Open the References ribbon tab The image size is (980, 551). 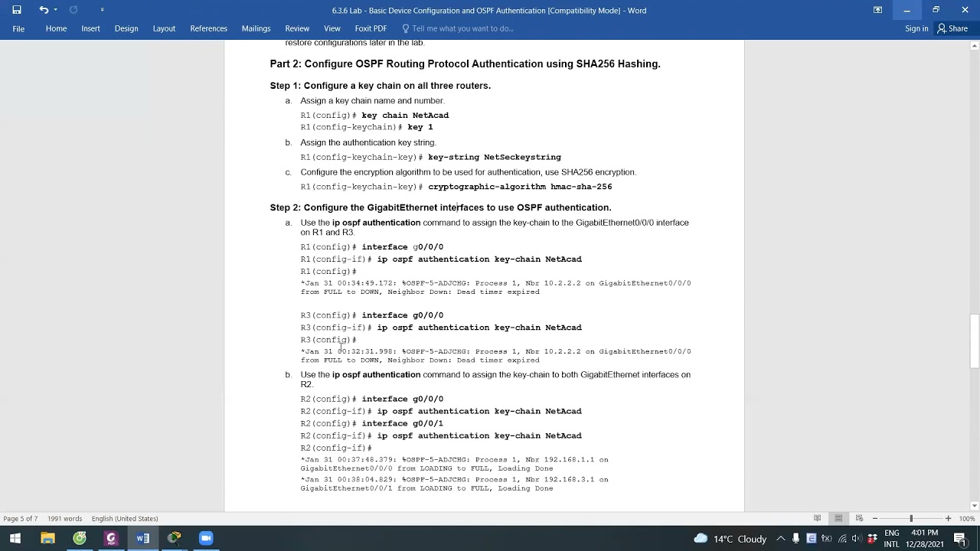click(208, 28)
